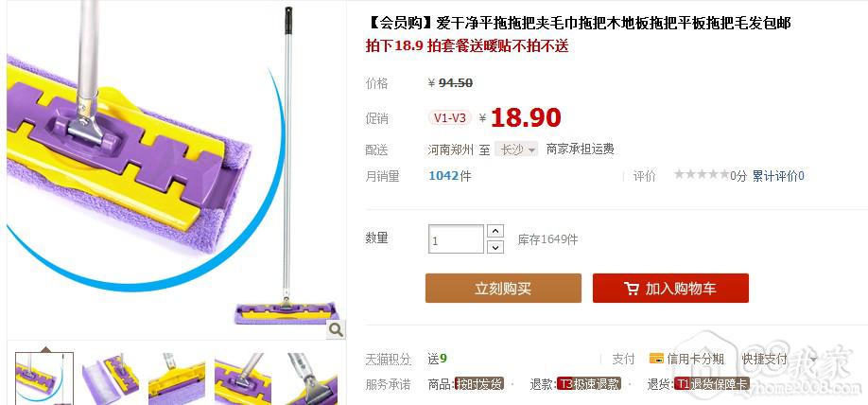Click the 立刻购买 buy now button
The height and width of the screenshot is (405, 868).
pyautogui.click(x=503, y=288)
